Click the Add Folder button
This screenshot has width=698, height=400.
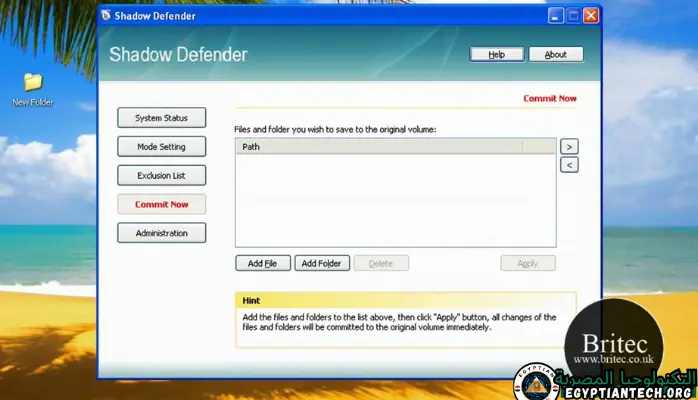tap(321, 263)
